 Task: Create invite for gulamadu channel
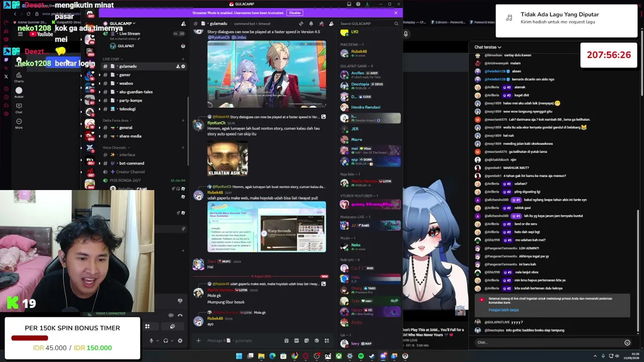pyautogui.click(x=178, y=66)
